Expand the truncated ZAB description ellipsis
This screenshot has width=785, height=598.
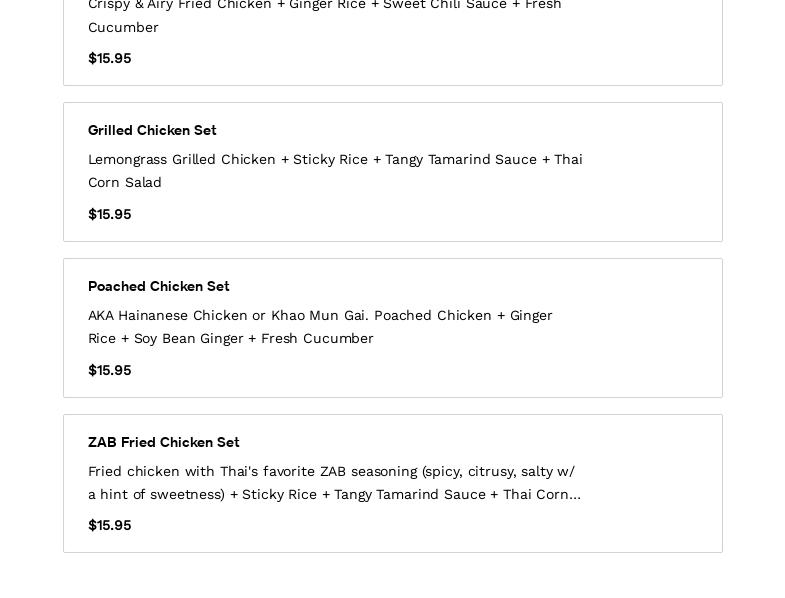pyautogui.click(x=575, y=495)
